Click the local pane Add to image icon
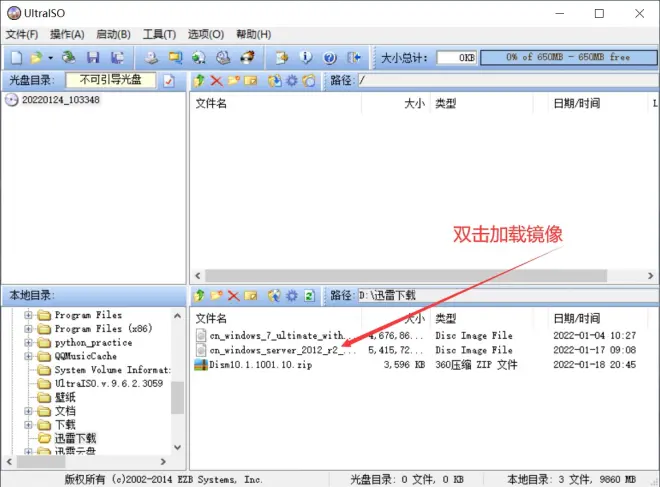 pyautogui.click(x=274, y=295)
